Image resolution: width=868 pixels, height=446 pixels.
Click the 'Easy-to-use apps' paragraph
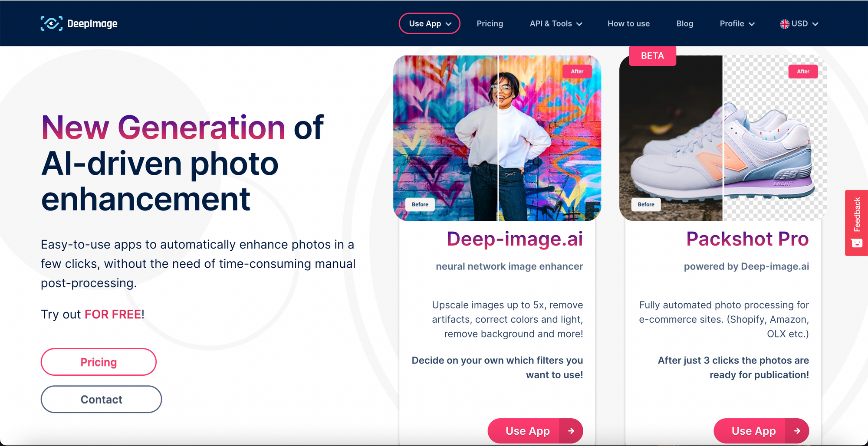tap(198, 264)
